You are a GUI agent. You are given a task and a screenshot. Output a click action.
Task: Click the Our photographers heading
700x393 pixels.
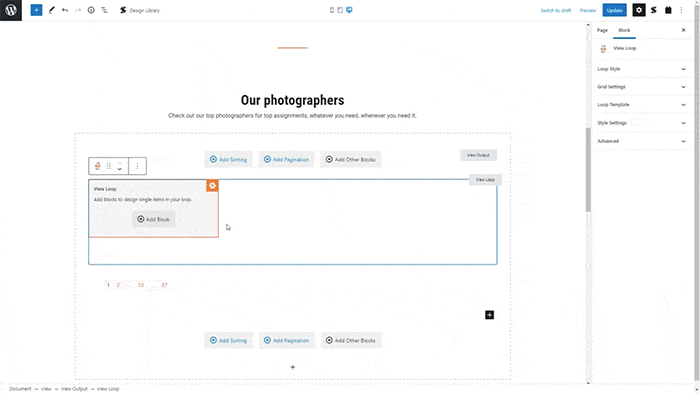(292, 100)
